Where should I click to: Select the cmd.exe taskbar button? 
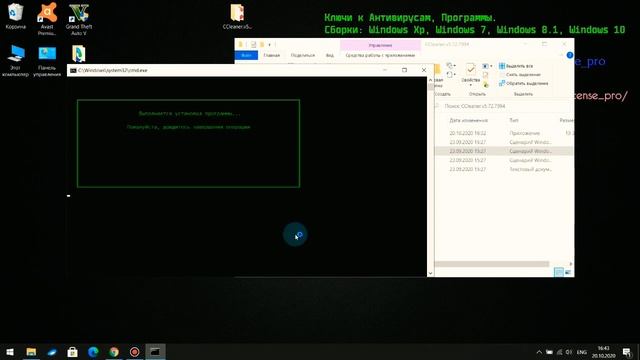coord(155,352)
